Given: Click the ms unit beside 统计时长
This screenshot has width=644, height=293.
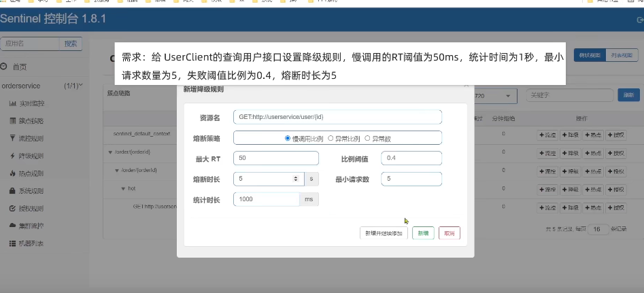Looking at the screenshot, I should click(x=309, y=199).
